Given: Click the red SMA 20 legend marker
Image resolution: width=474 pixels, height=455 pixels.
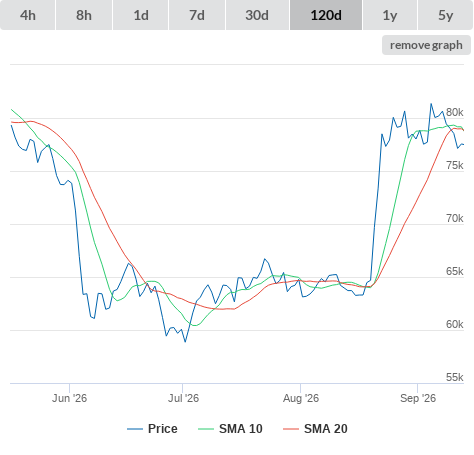Looking at the screenshot, I should (x=291, y=429).
